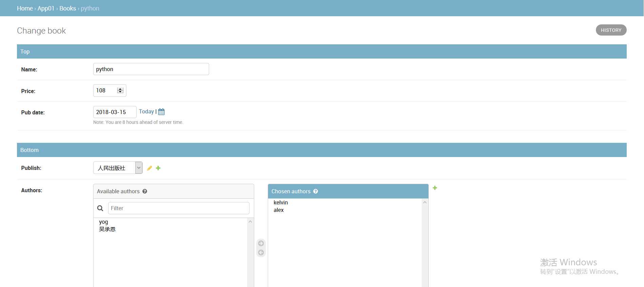Set Pub date to Today
The height and width of the screenshot is (287, 644).
(146, 112)
